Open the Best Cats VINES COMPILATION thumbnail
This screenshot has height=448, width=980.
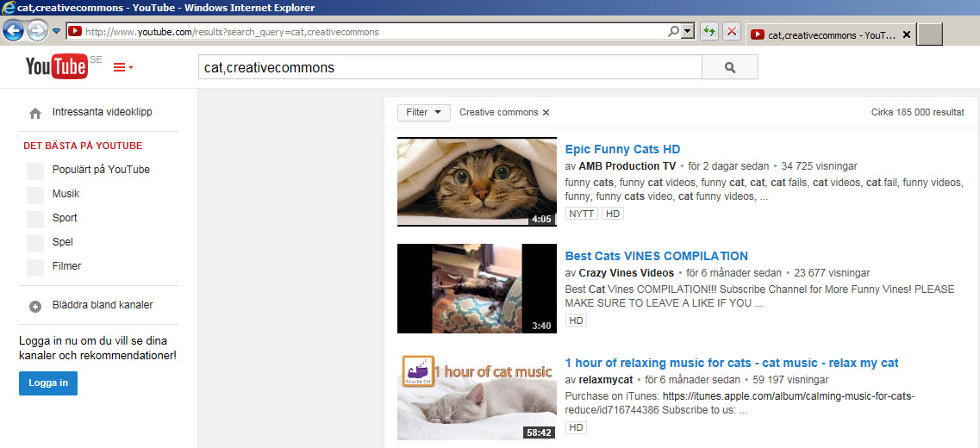pyautogui.click(x=477, y=289)
